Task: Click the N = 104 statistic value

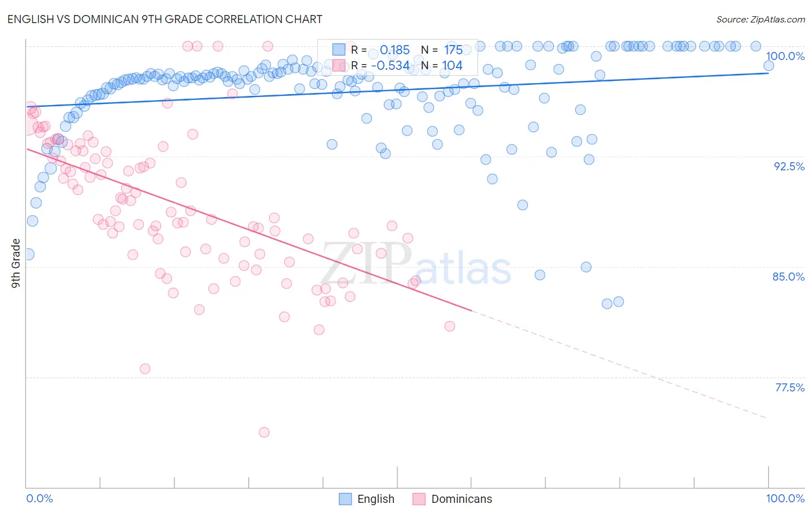Action: click(442, 66)
